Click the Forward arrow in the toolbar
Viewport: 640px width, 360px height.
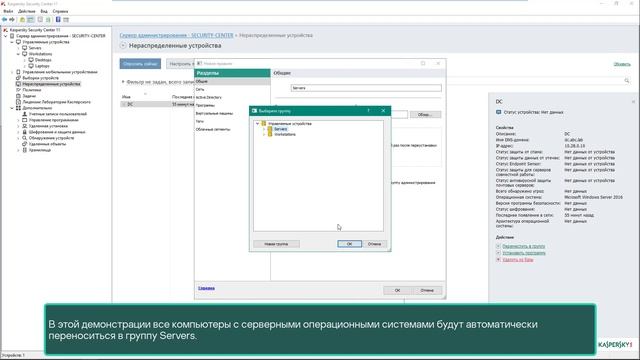12,20
